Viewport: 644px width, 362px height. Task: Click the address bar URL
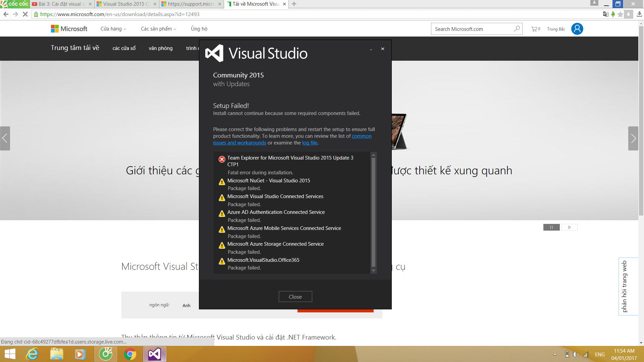(120, 14)
